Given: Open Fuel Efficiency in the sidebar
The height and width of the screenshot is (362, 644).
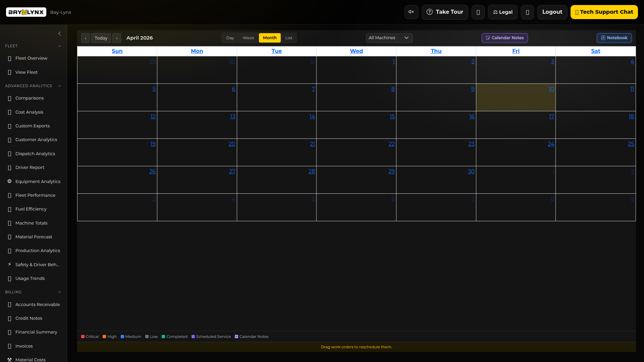Looking at the screenshot, I should pos(31,209).
